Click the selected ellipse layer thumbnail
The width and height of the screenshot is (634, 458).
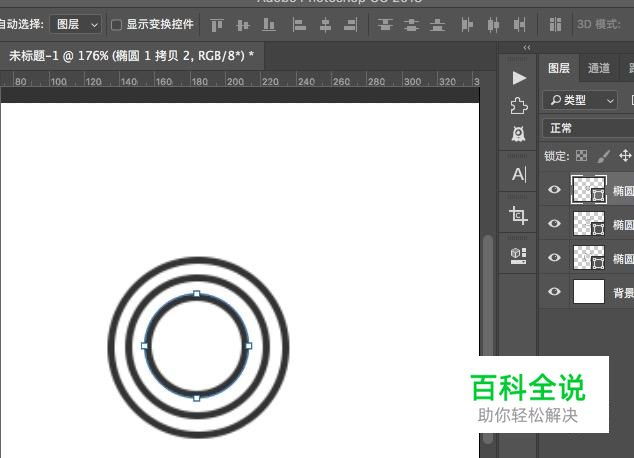[589, 189]
